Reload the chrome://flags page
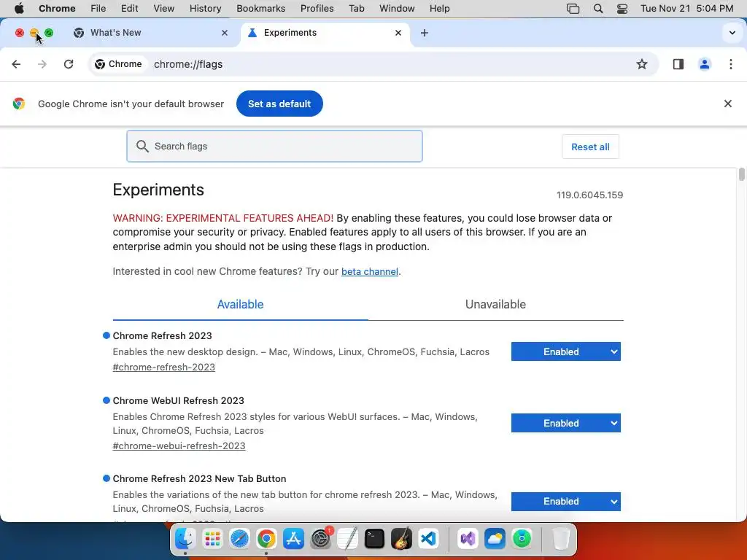Image resolution: width=747 pixels, height=560 pixels. coord(69,64)
